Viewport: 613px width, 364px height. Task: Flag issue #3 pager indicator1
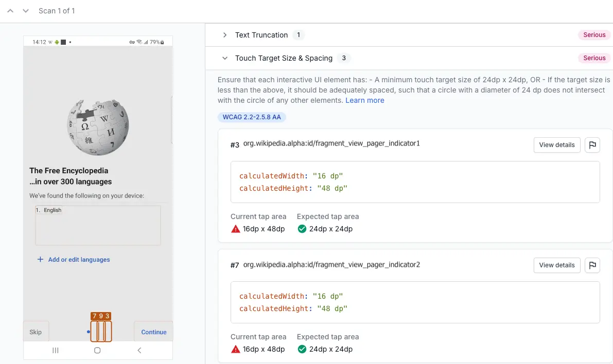[x=592, y=145]
